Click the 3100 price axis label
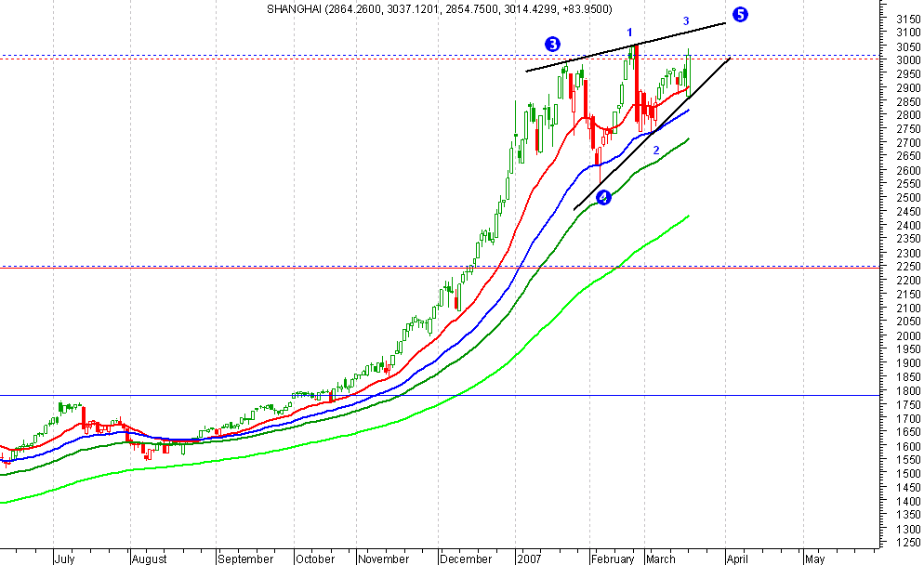 [x=908, y=33]
